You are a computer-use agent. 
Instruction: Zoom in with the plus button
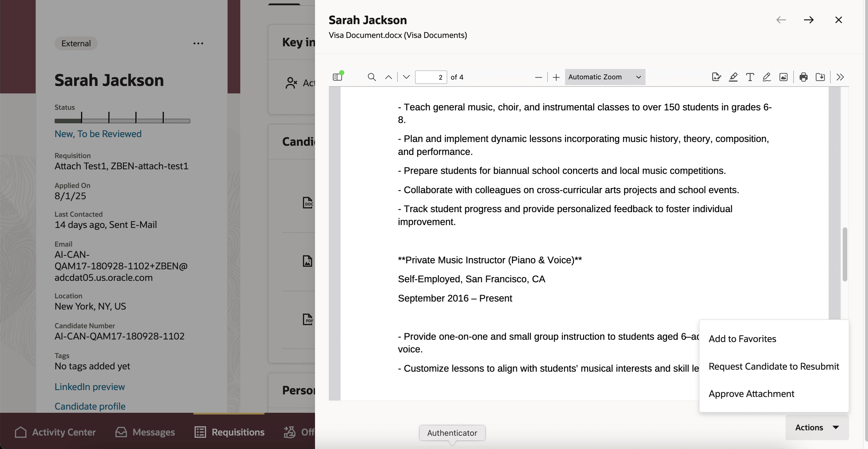pyautogui.click(x=556, y=77)
